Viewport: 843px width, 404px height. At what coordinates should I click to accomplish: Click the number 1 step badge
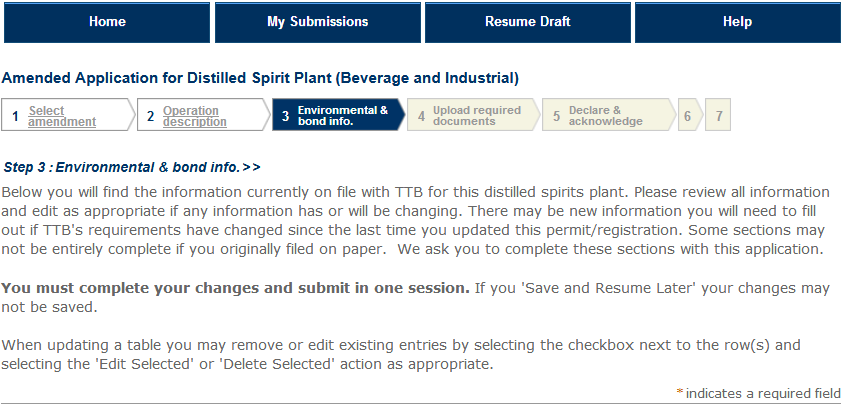(x=15, y=116)
